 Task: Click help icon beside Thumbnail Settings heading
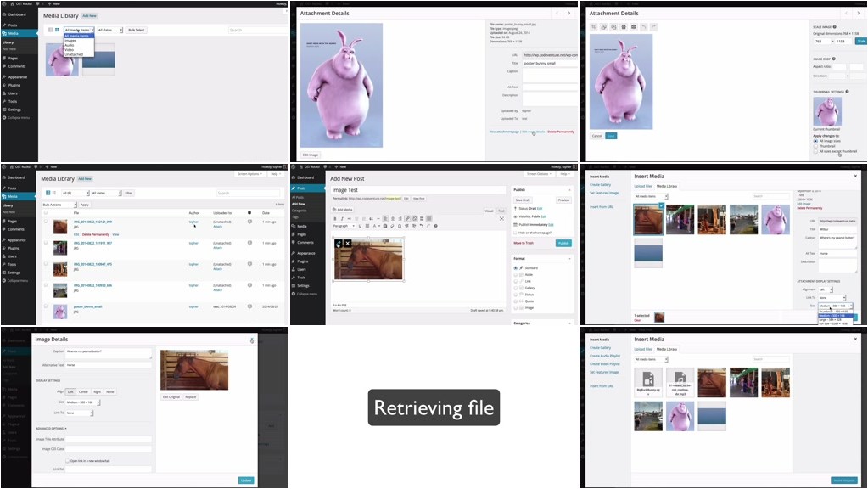[x=847, y=92]
